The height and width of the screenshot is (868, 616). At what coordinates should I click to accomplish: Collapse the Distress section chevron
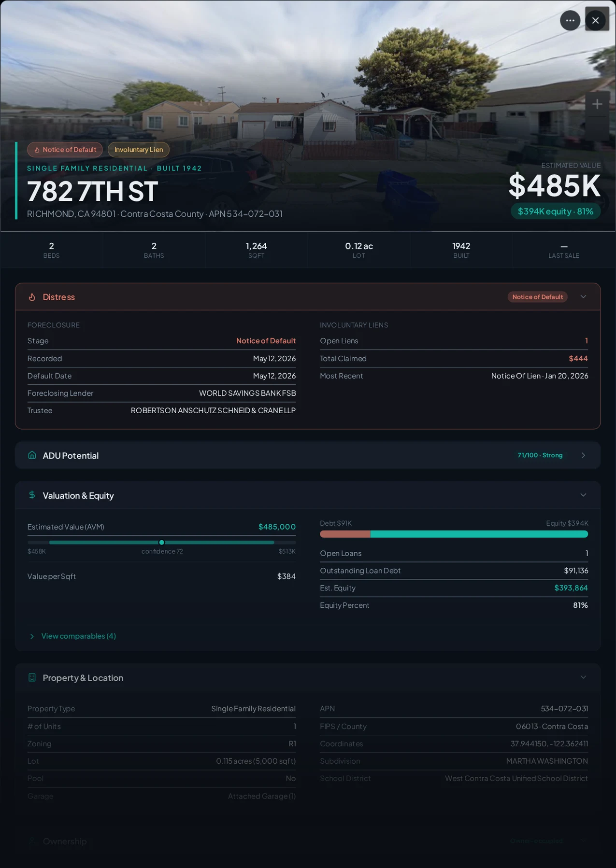pyautogui.click(x=583, y=296)
